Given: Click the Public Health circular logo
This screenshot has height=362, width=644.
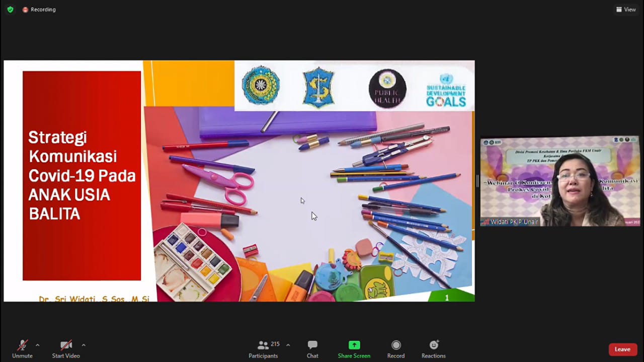Looking at the screenshot, I should 387,88.
